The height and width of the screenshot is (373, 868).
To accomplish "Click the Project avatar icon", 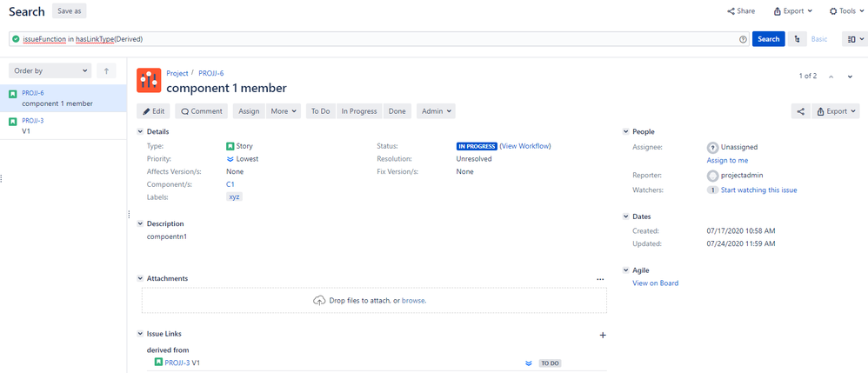I will (149, 80).
